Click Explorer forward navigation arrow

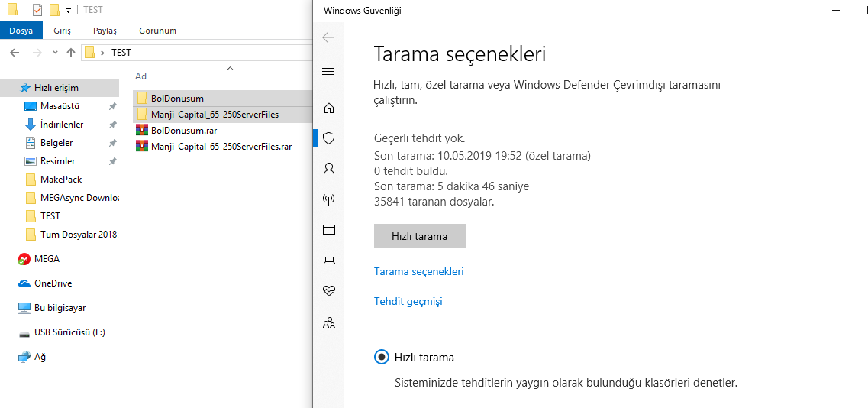[37, 53]
